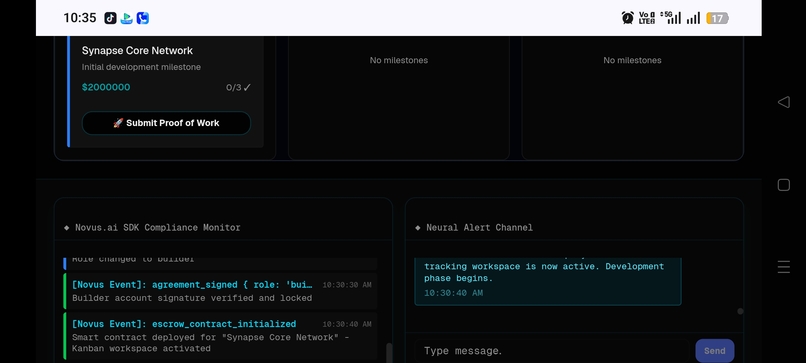Click Smart contract deployed description text
Viewport: 806px width, 363px height.
point(211,343)
